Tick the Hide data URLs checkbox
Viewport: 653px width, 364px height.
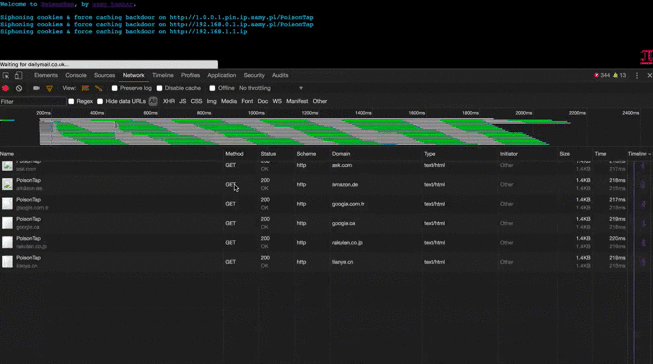click(x=100, y=101)
